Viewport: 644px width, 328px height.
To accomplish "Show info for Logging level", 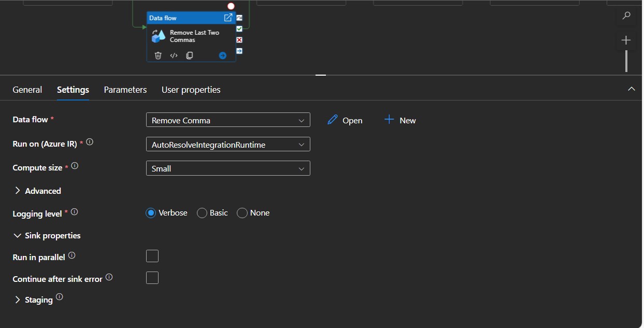I will click(74, 212).
